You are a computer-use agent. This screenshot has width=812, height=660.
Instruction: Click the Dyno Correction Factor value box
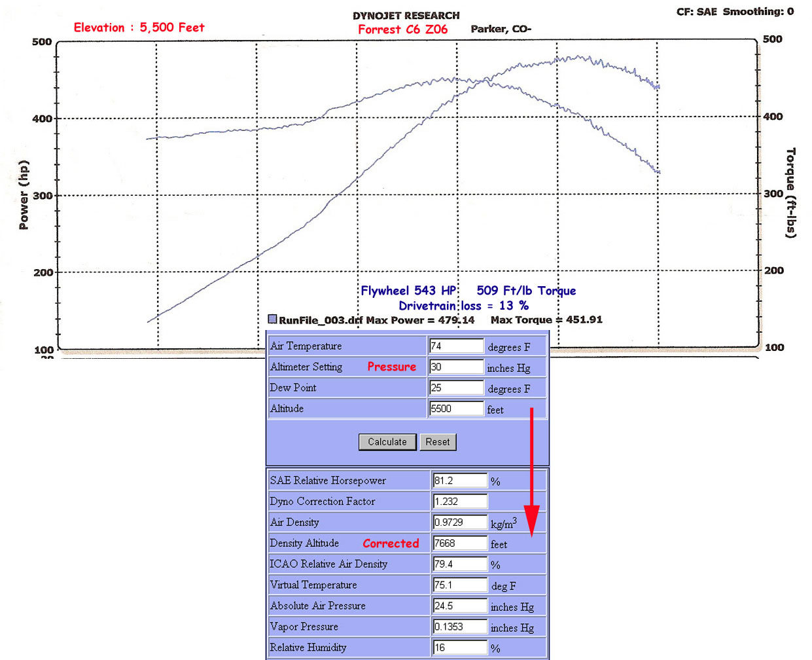click(460, 502)
